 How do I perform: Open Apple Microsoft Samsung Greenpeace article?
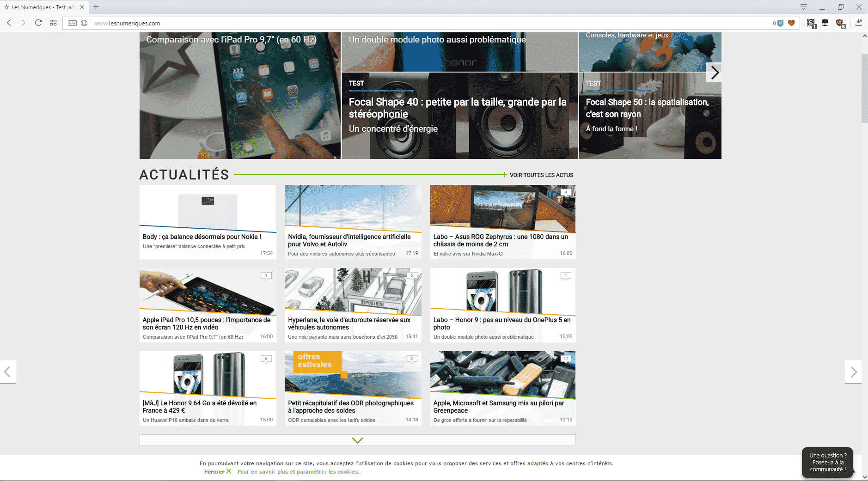pyautogui.click(x=503, y=389)
